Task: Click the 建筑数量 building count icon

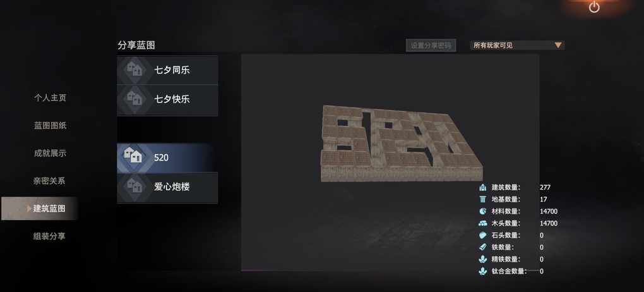Action: [482, 188]
